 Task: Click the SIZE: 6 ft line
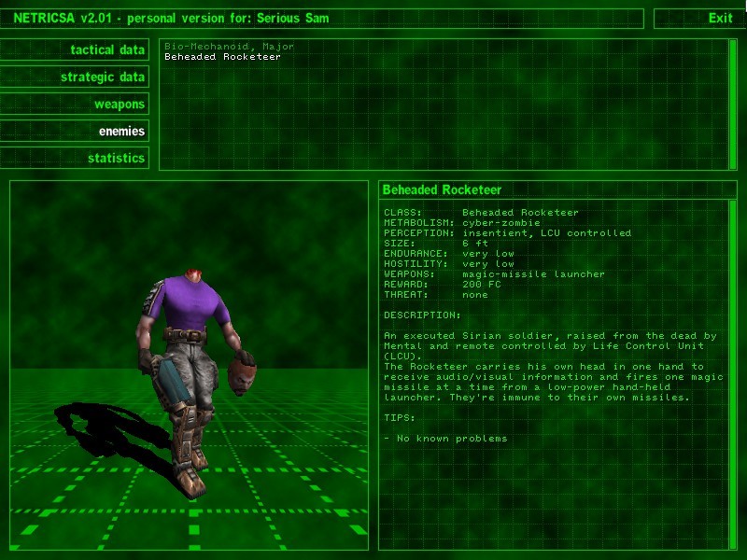436,244
